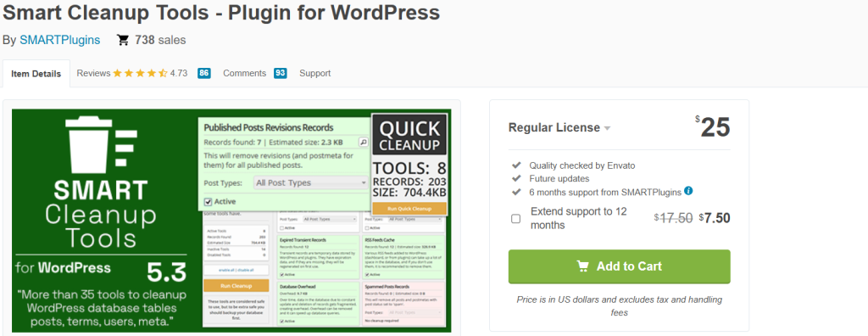This screenshot has width=868, height=336.
Task: Open the Comments tab
Action: pyautogui.click(x=245, y=73)
